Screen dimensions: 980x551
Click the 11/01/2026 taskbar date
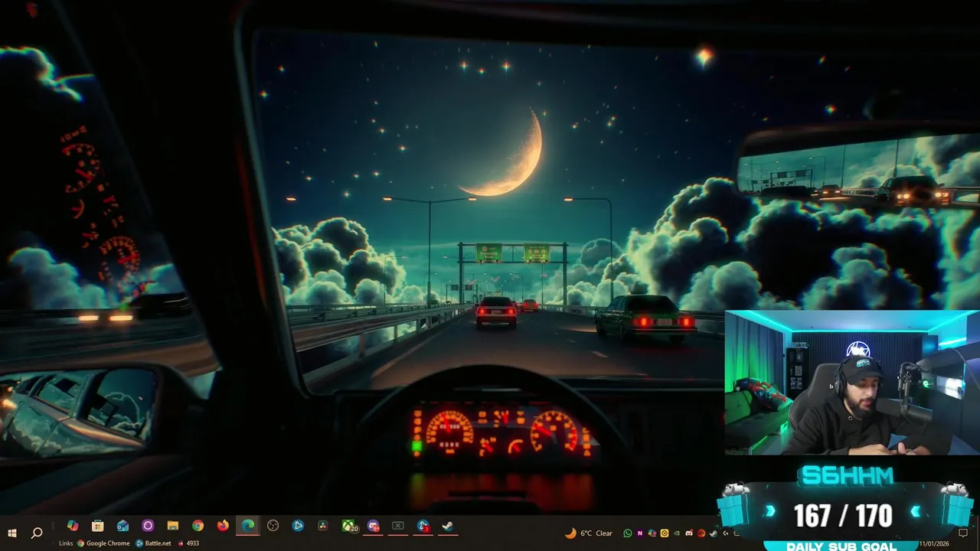934,543
